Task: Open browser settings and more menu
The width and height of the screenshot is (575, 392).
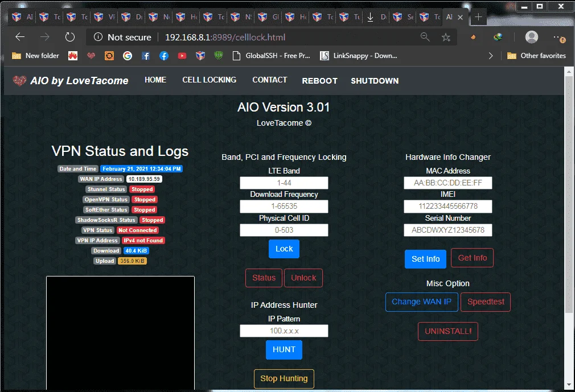Action: click(559, 38)
